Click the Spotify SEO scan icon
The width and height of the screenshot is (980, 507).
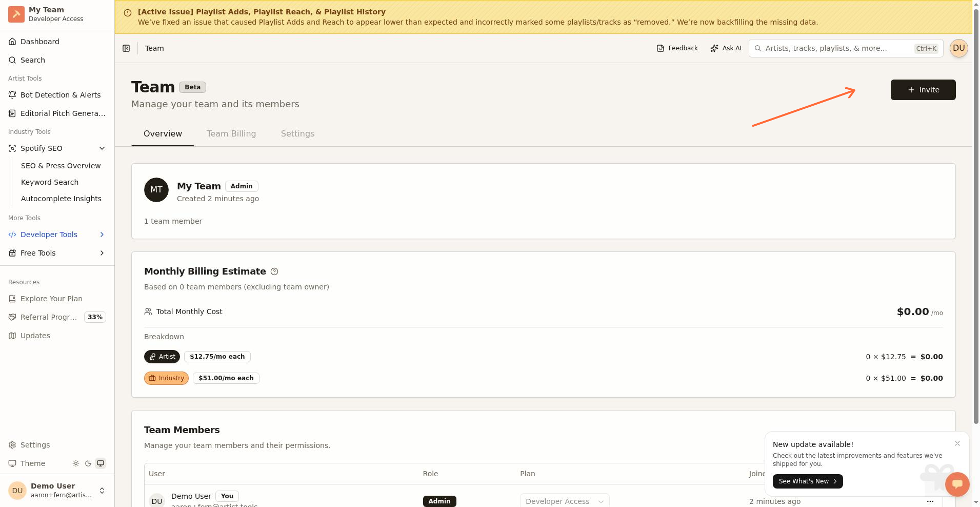pyautogui.click(x=12, y=148)
